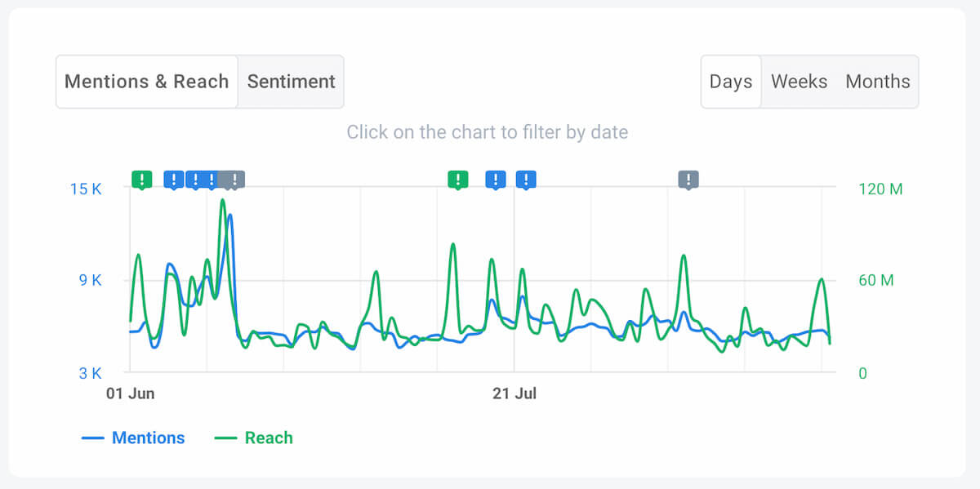Open the gray alert marker above the tallest peak
The width and height of the screenshot is (980, 489).
[x=234, y=180]
